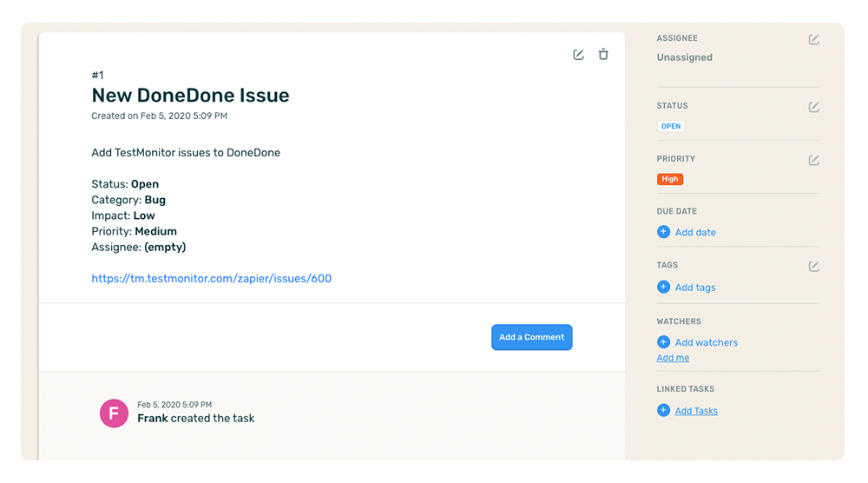Click the Add date link

(x=695, y=233)
